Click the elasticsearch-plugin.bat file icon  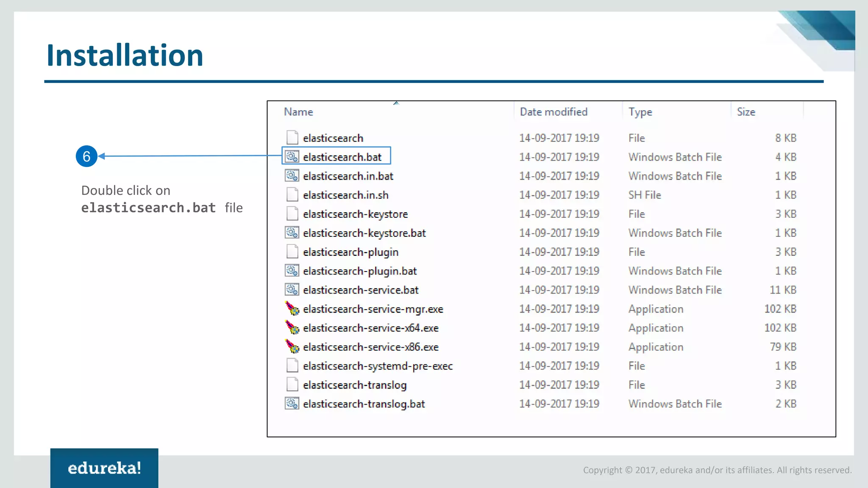(292, 271)
